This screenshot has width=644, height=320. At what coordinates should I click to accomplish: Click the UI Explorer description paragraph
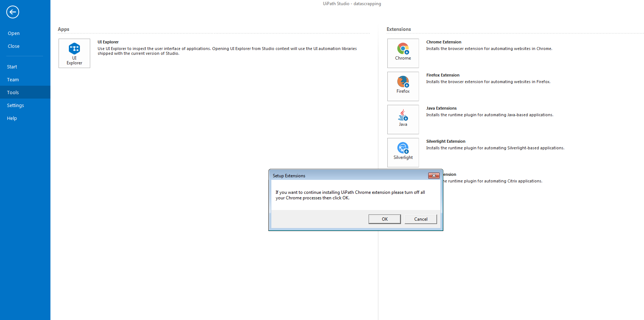pos(227,51)
